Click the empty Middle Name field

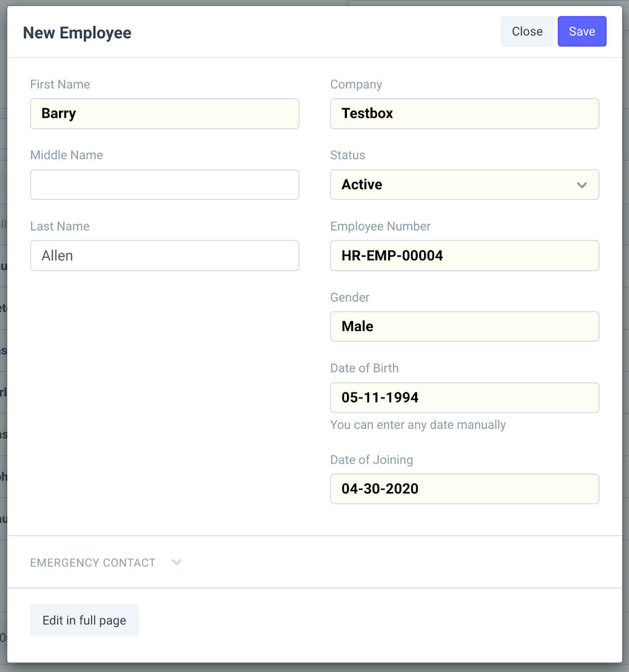click(165, 185)
